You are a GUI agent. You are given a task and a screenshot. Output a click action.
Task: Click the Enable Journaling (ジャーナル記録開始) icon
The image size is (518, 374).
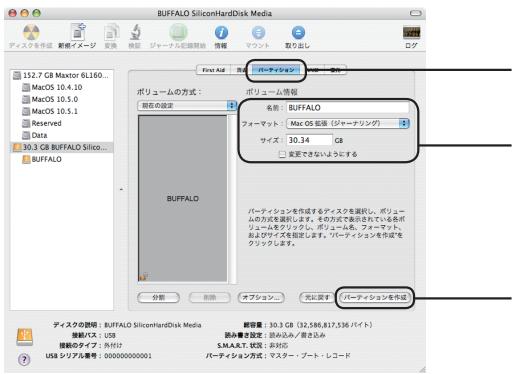[x=178, y=32]
